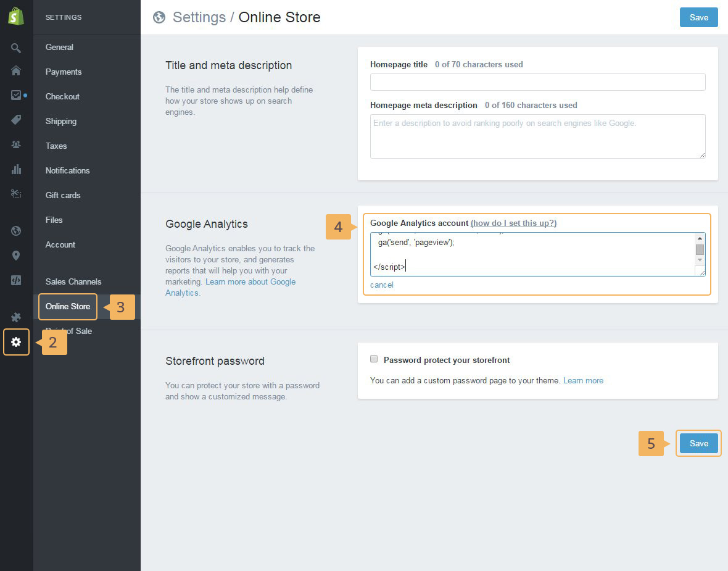This screenshot has height=571, width=728.
Task: Open Discounts scissors icon
Action: pyautogui.click(x=16, y=194)
